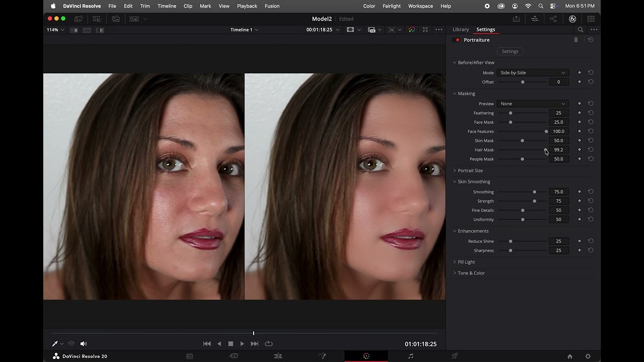644x362 pixels.
Task: Open the Mode Side-by-Side dropdown
Action: tap(533, 73)
